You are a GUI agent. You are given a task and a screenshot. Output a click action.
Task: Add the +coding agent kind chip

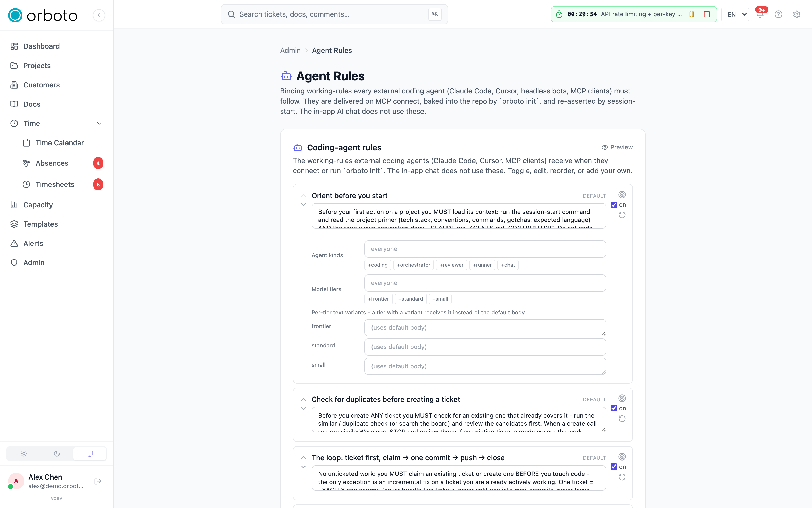378,265
